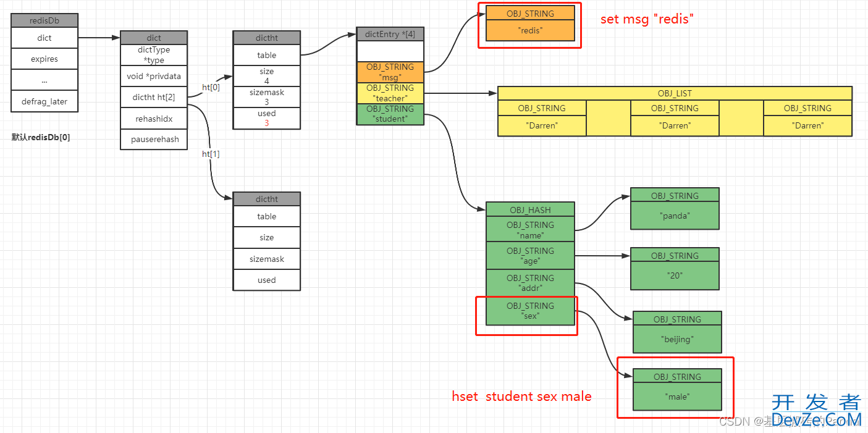This screenshot has width=868, height=433.
Task: Select the pauserehash field
Action: 154,139
